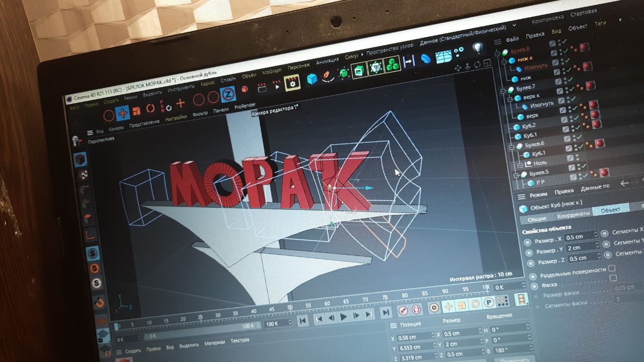
Task: Add a Cube primitive object
Action: (x=312, y=79)
